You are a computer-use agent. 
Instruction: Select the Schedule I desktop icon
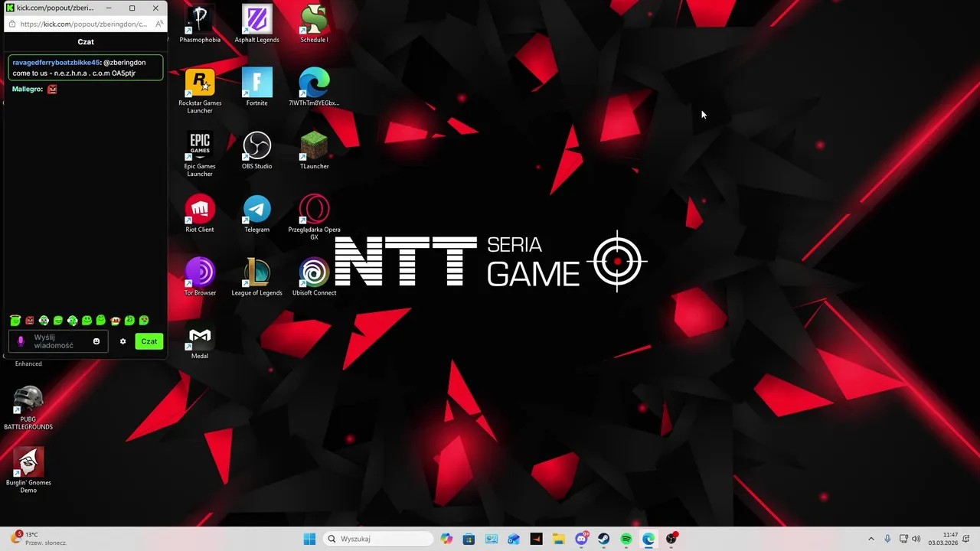314,24
